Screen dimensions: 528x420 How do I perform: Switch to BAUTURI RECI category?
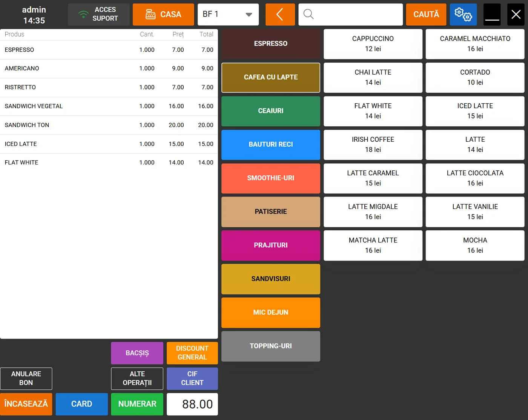pyautogui.click(x=270, y=144)
